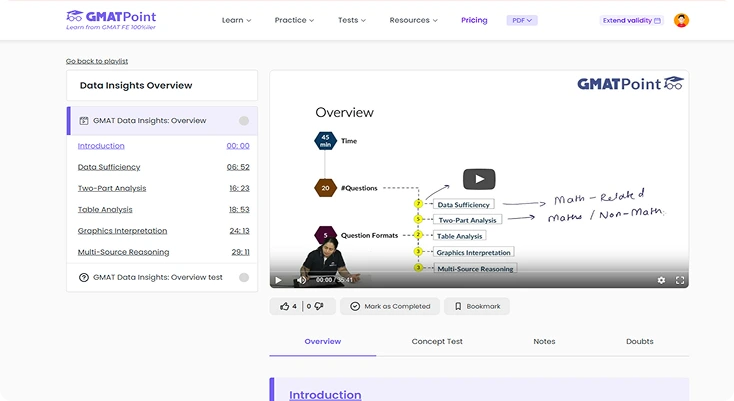Viewport: 734px width, 401px height.
Task: Open the Doubts tab
Action: [639, 341]
